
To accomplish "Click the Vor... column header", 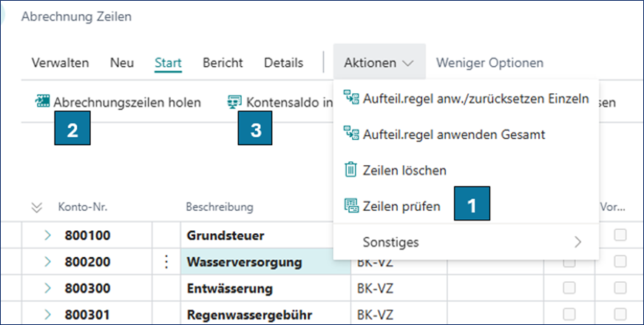I will pos(612,207).
